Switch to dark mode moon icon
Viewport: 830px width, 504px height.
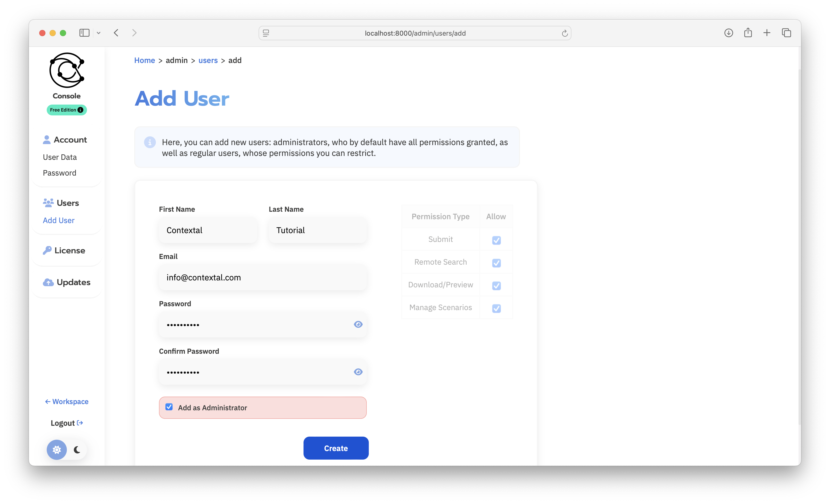[77, 450]
